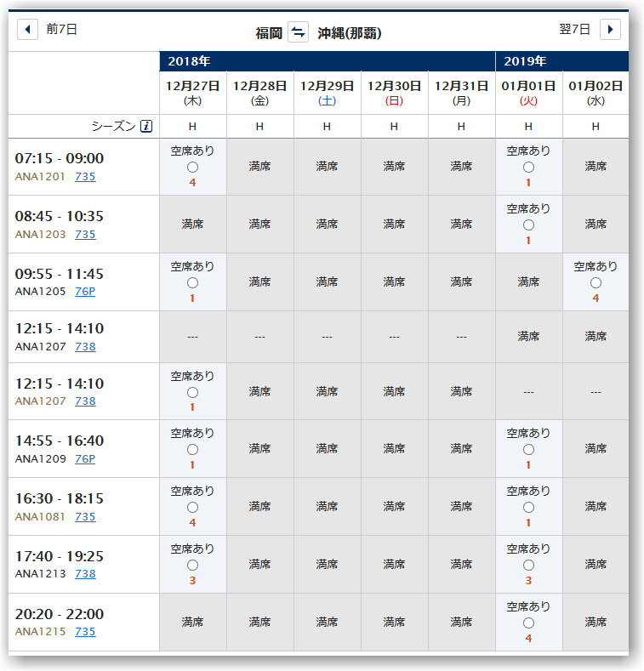Viewport: 644px width, 671px height.
Task: Select ANA1209 seat on 01月01日
Action: click(528, 450)
